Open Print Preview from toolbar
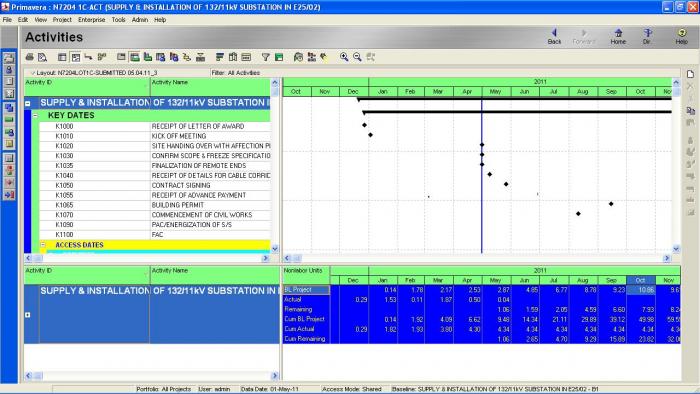Image resolution: width=700 pixels, height=394 pixels. pos(42,57)
